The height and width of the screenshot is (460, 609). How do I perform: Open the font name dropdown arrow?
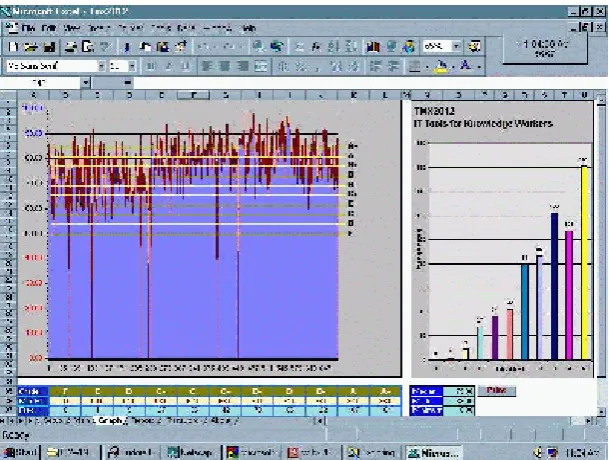pos(101,66)
